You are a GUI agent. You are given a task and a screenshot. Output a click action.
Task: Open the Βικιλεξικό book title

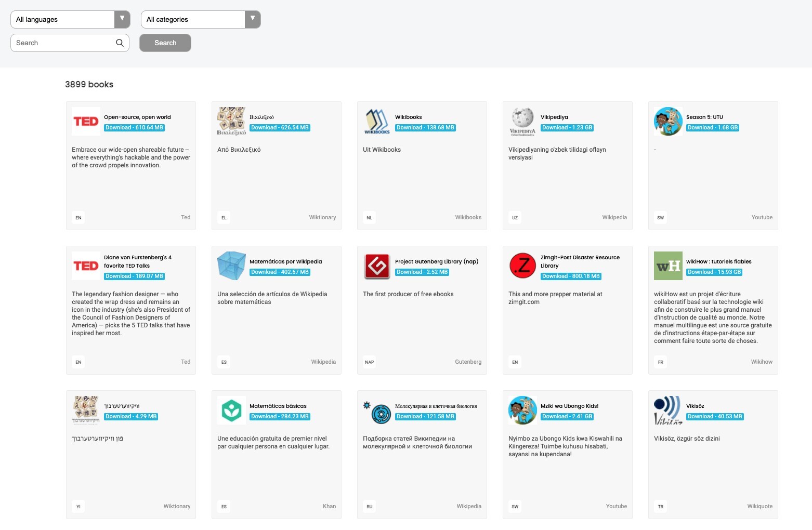[x=261, y=117]
